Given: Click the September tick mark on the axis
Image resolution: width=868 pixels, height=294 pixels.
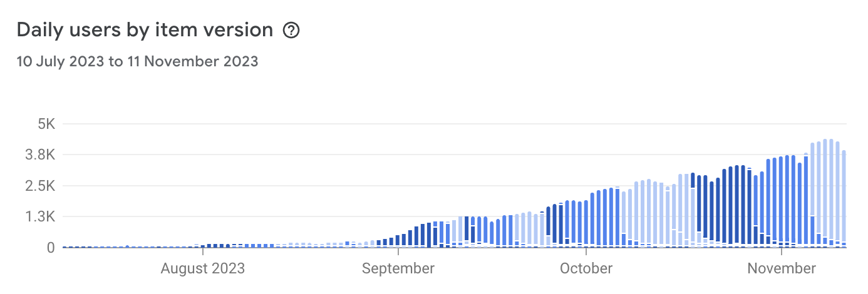Looking at the screenshot, I should coord(398,251).
